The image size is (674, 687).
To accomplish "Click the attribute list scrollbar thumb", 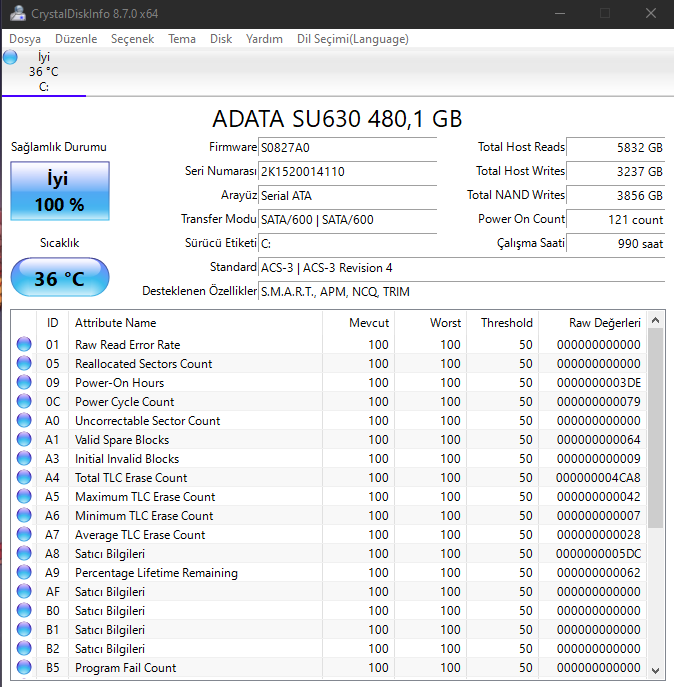I will pyautogui.click(x=656, y=428).
